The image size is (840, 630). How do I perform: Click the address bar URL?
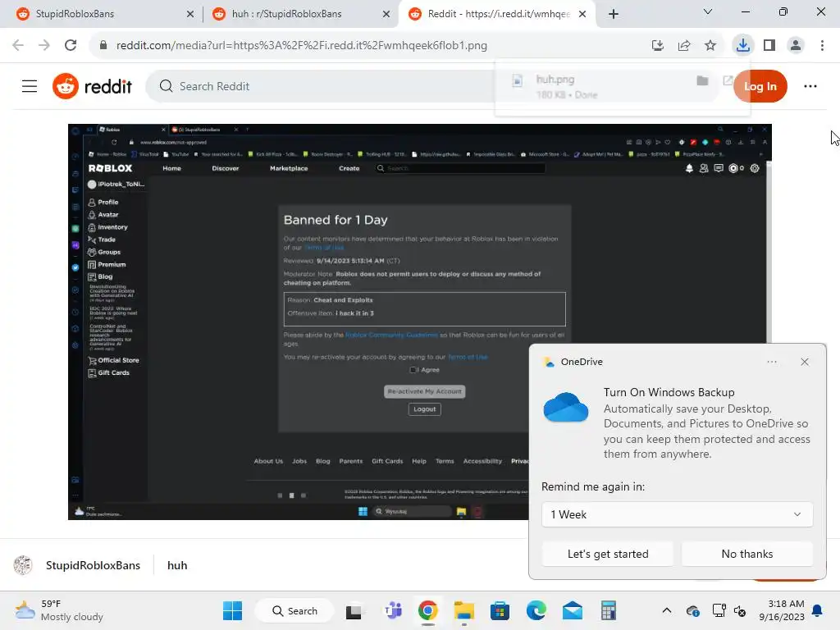302,46
